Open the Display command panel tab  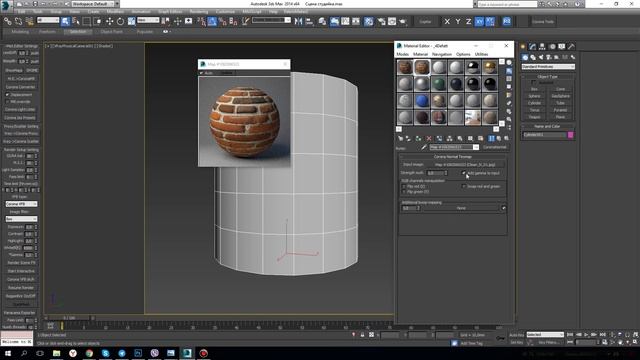pyautogui.click(x=562, y=47)
